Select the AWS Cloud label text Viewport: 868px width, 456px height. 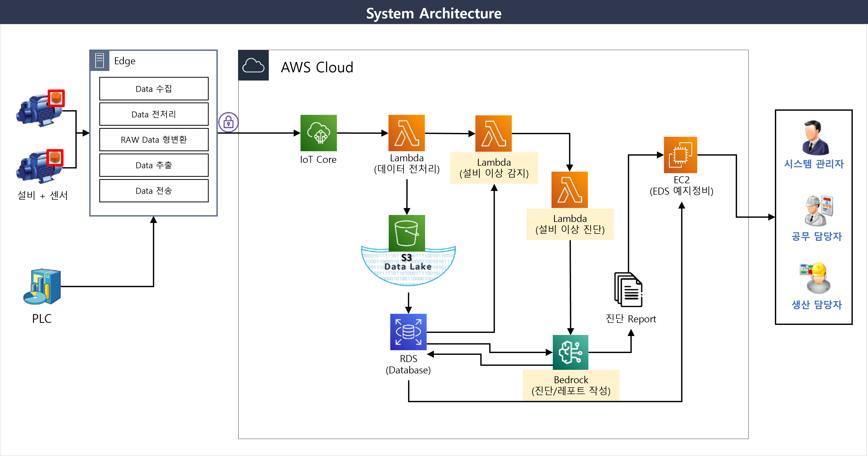[x=317, y=67]
